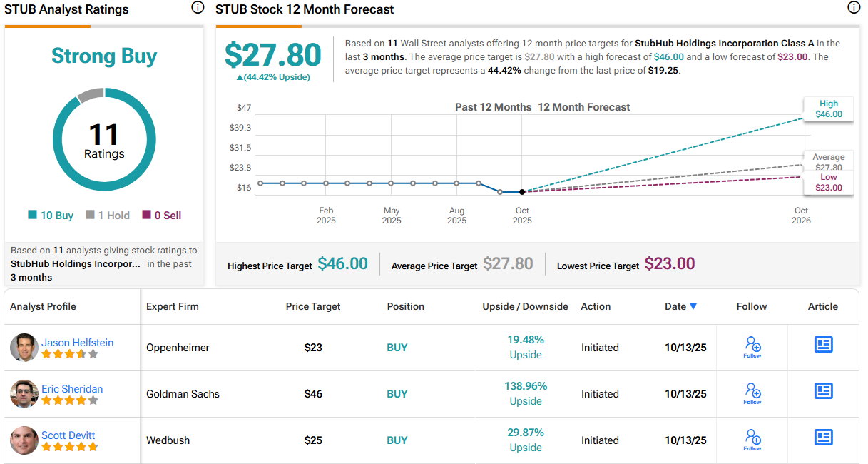
Task: Sort the table by the Date arrow
Action: pyautogui.click(x=693, y=306)
